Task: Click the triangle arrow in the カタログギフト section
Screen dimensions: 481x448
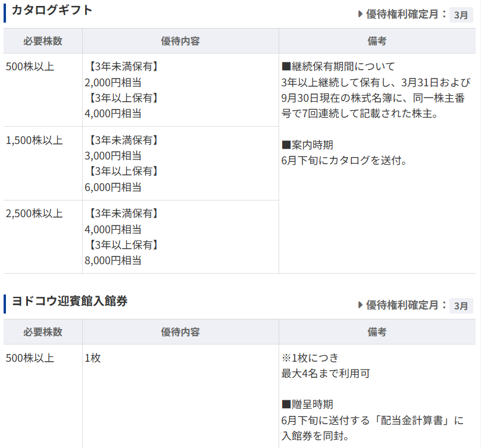Action: (x=360, y=14)
